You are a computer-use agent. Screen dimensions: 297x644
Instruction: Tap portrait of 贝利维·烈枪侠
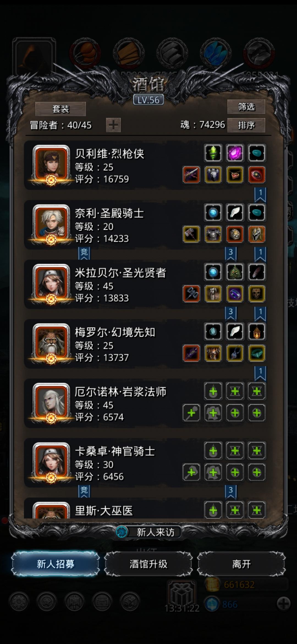pos(51,165)
